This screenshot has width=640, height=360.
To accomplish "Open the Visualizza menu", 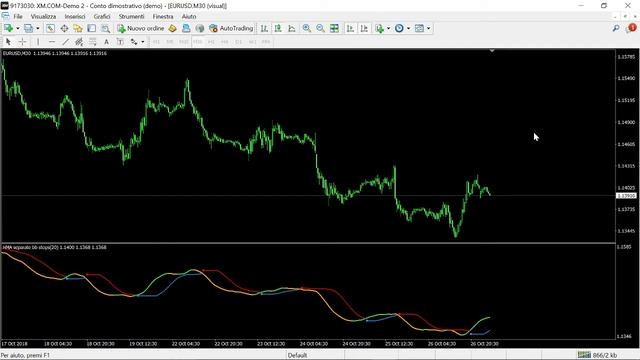I will 43,16.
